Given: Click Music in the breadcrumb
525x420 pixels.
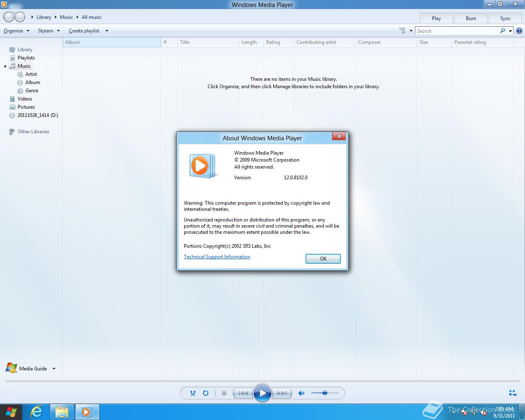Looking at the screenshot, I should tap(66, 17).
